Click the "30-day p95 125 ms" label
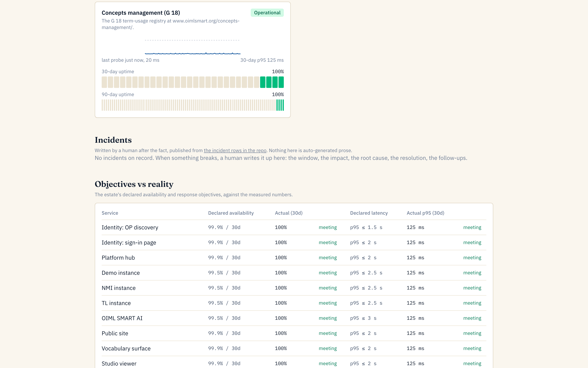588x368 pixels. (262, 60)
